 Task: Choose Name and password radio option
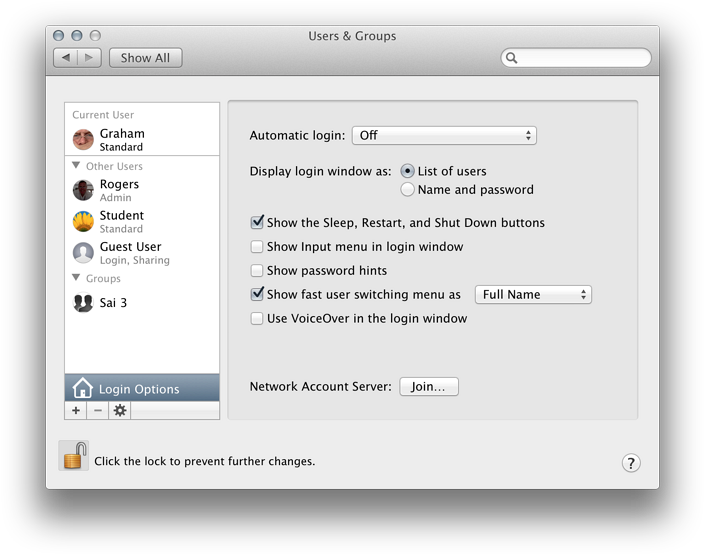[x=407, y=189]
